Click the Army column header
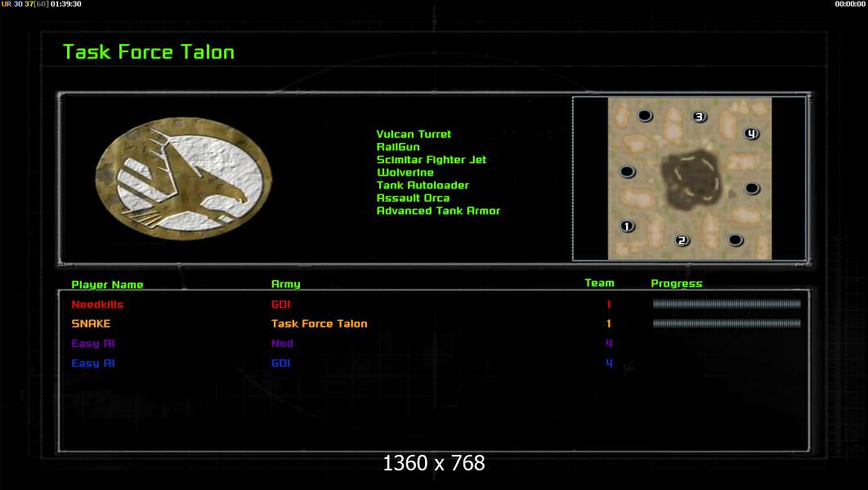The height and width of the screenshot is (490, 868). tap(285, 284)
